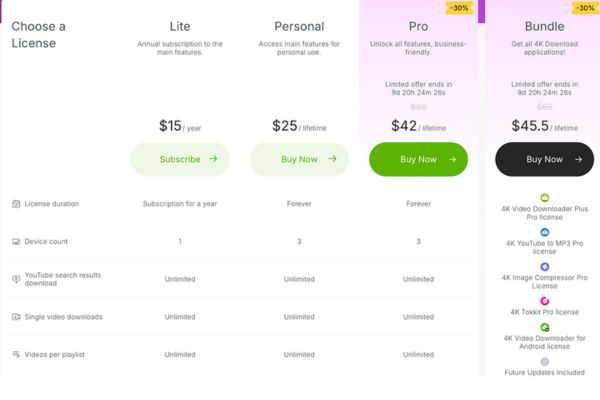The image size is (600, 400).
Task: Click the Bundle -30% discount badge
Action: pyautogui.click(x=583, y=8)
